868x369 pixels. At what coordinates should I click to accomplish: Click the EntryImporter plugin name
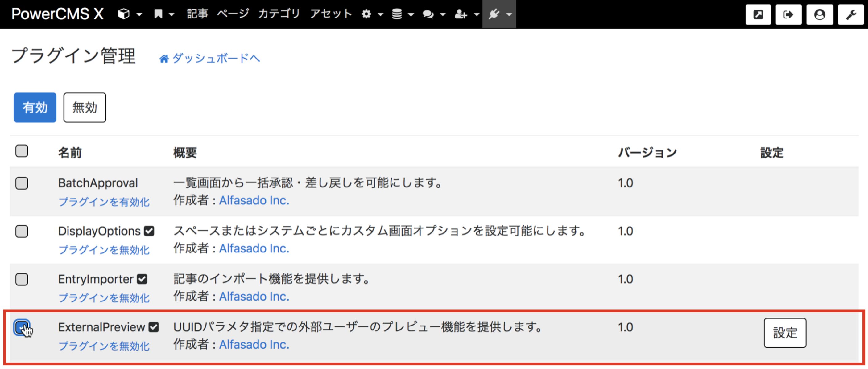(96, 279)
